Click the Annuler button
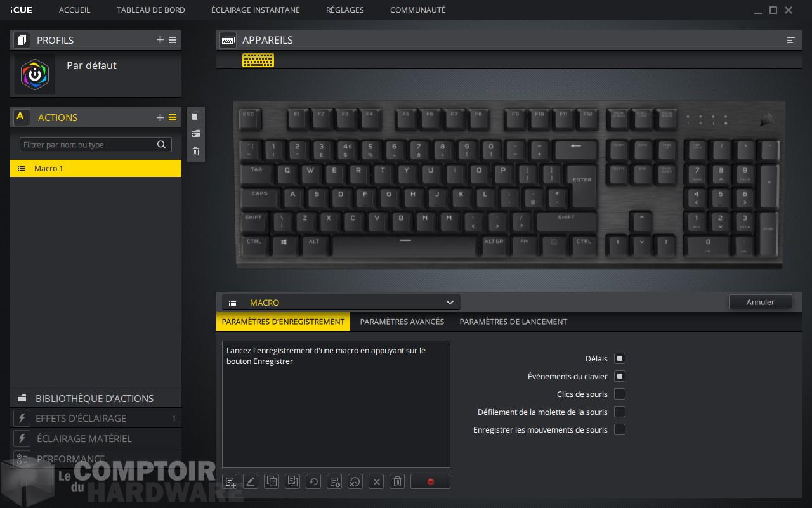This screenshot has height=508, width=812. (x=760, y=302)
